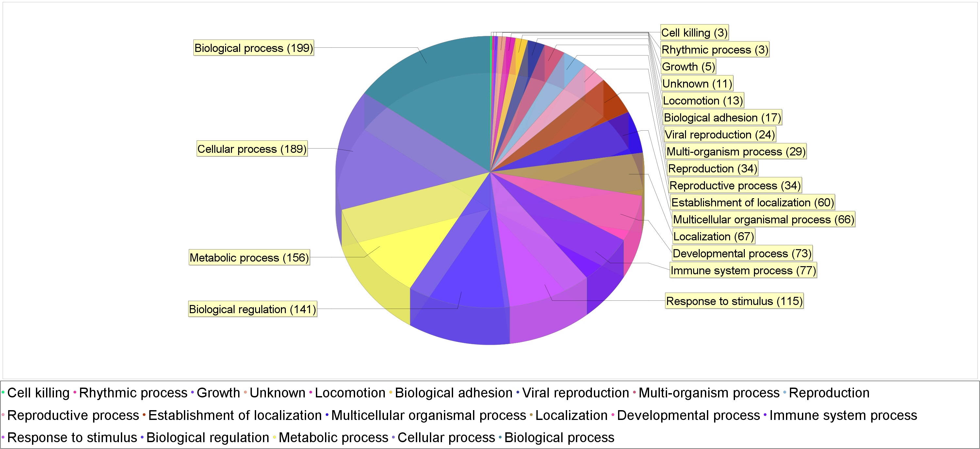Click the Biological process (199) label
The width and height of the screenshot is (980, 449).
(253, 48)
